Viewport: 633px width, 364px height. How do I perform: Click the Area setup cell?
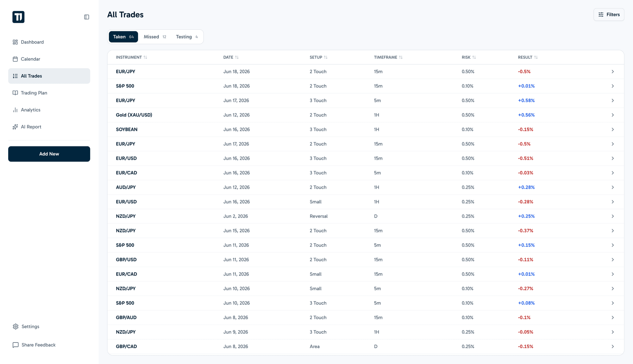click(315, 347)
